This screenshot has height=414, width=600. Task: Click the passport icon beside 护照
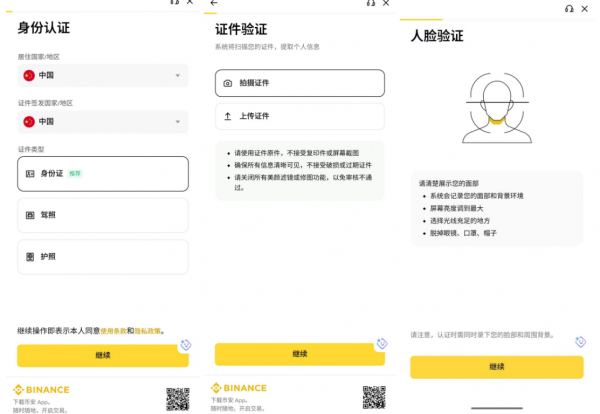pos(30,257)
